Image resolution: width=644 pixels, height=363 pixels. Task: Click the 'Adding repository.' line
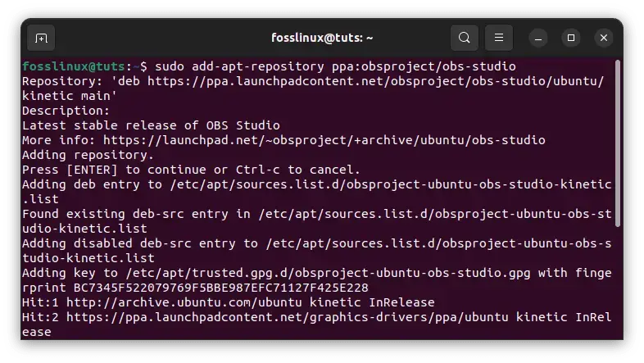[88, 155]
